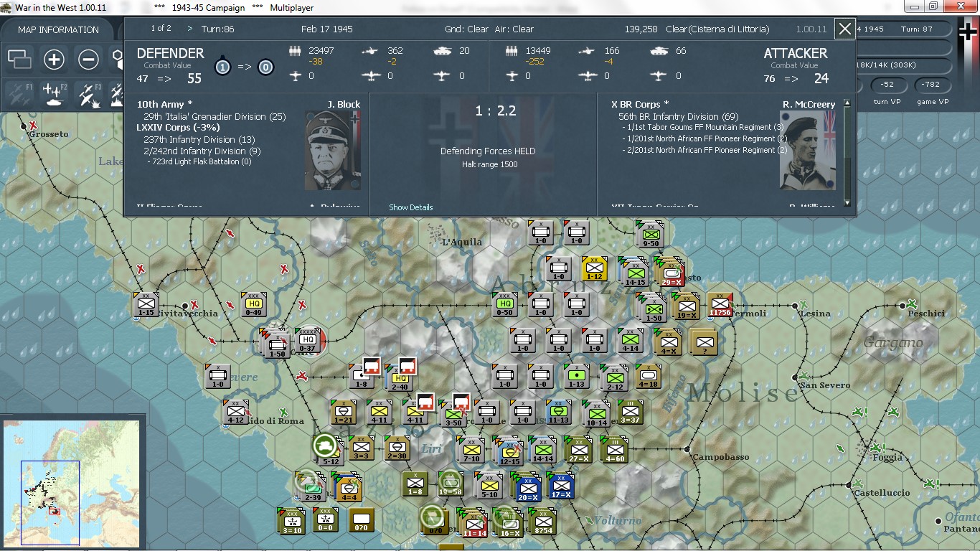Select 29th 'Italia' Grenadier Division entry

215,116
